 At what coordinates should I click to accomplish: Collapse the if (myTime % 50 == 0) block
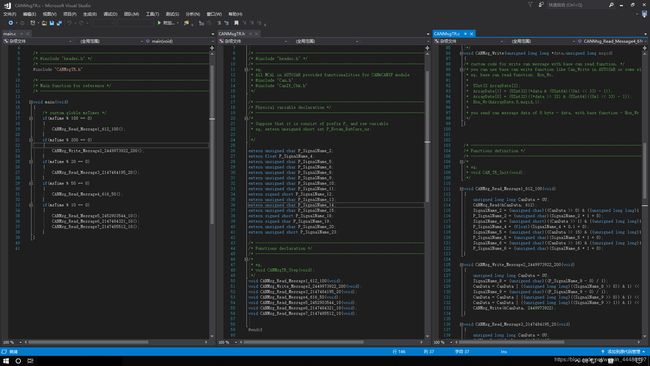click(x=31, y=183)
